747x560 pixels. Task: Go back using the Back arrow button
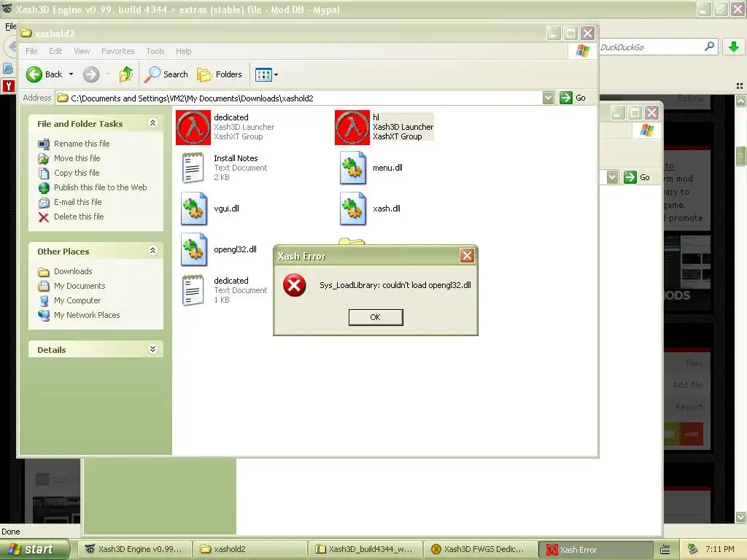(44, 74)
